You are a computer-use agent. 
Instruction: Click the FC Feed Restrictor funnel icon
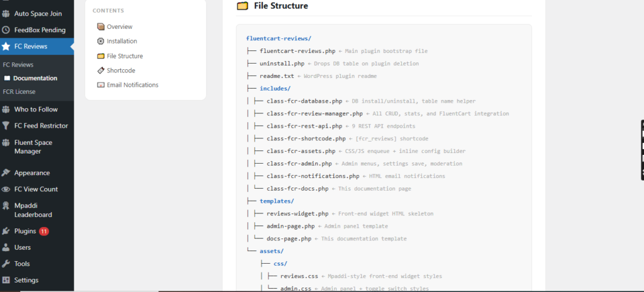[6, 126]
